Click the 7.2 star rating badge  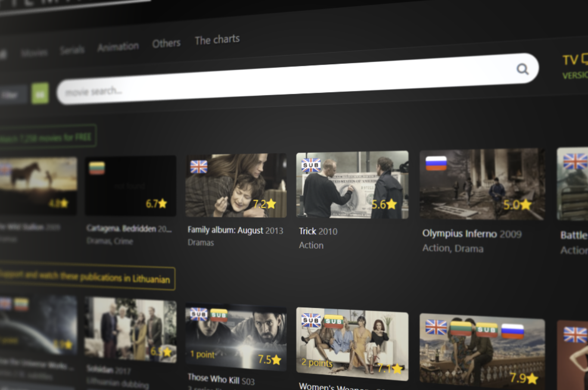[264, 204]
